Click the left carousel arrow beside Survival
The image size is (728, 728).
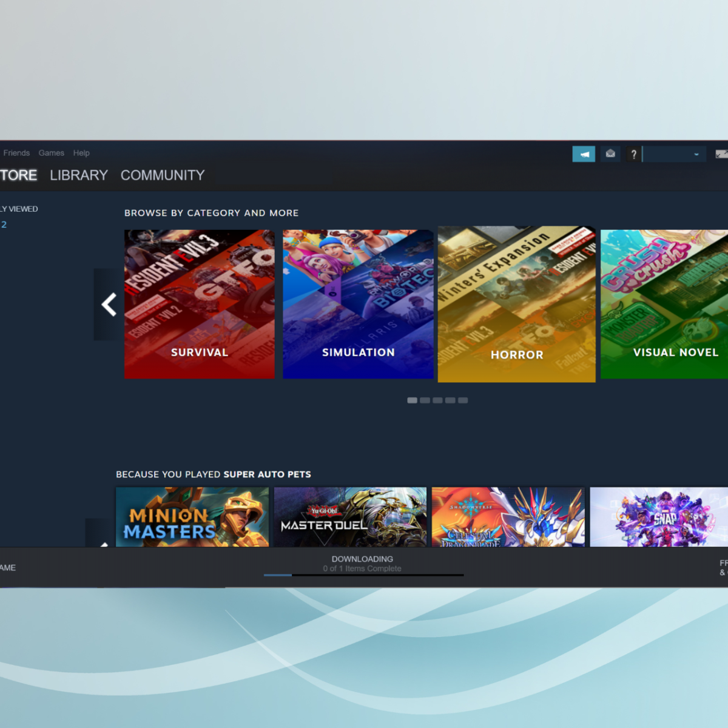click(x=109, y=305)
